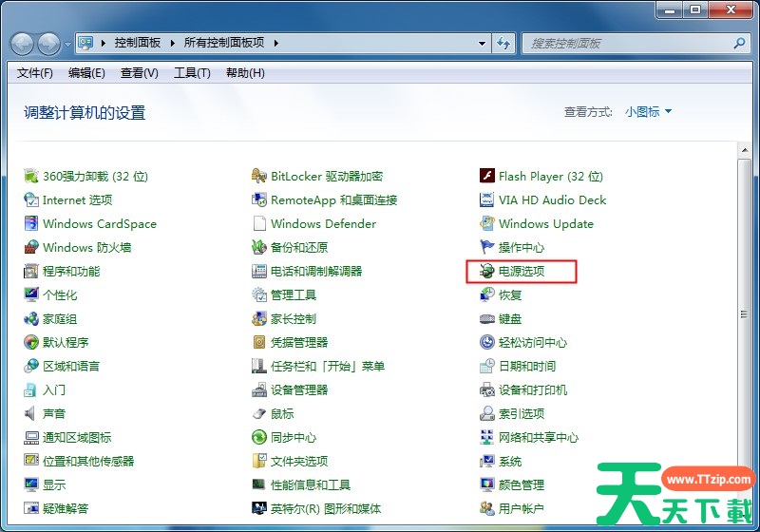Image resolution: width=760 pixels, height=532 pixels.
Task: Open the 编辑(E) menu
Action: point(86,73)
